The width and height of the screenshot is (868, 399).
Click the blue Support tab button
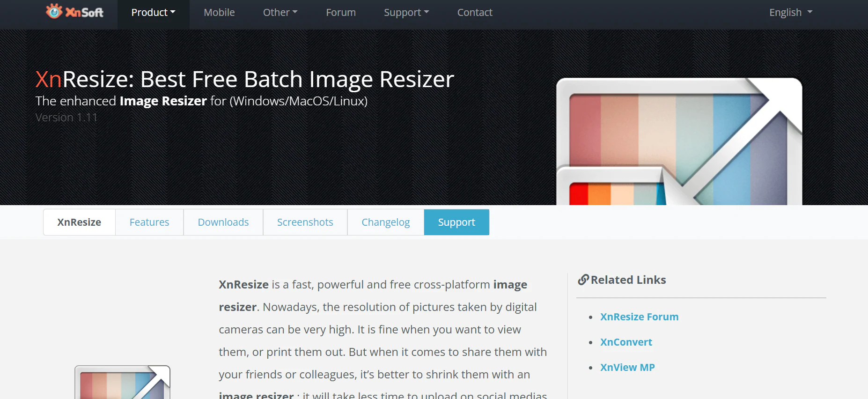456,222
